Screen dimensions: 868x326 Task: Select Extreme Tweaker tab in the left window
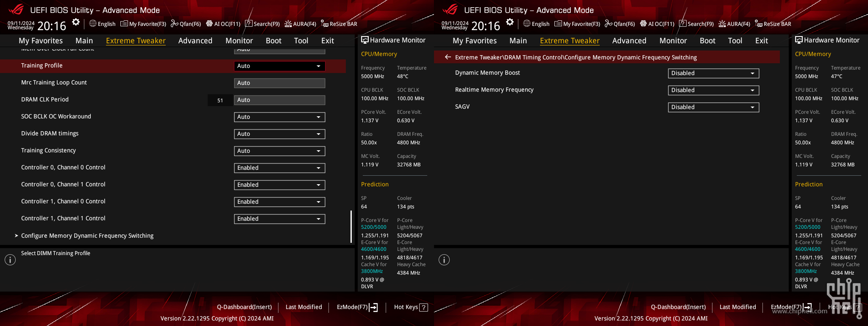(x=136, y=41)
